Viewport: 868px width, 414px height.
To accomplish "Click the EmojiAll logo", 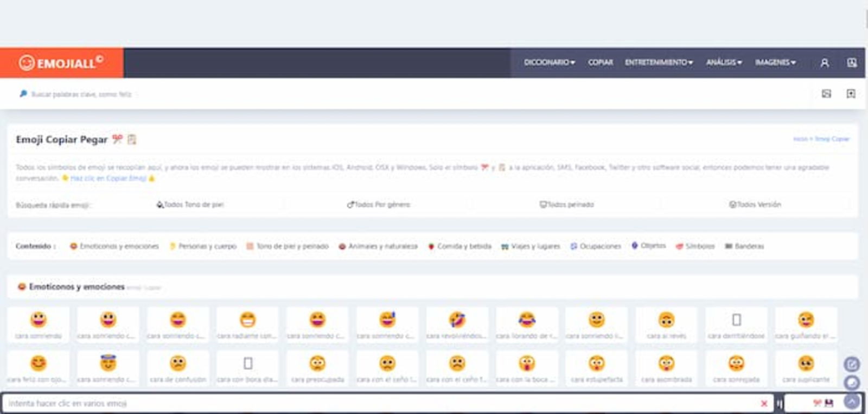I will 61,63.
